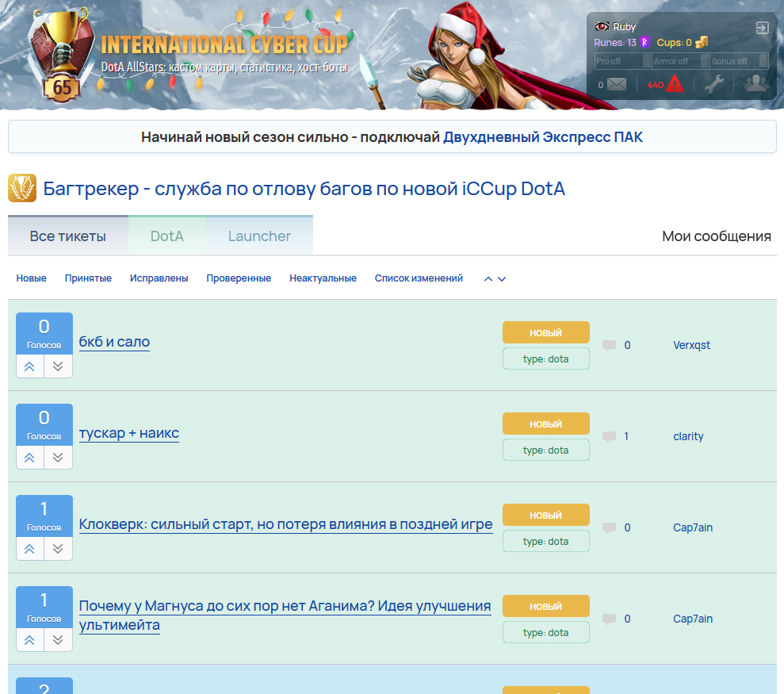Upvote the 'тускар + наикс' ticket

pos(29,458)
